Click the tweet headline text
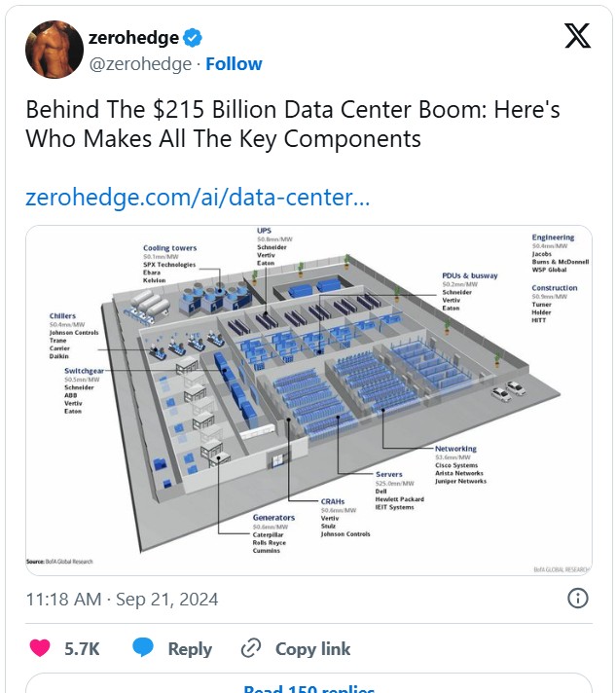Viewport: 616px width, 693px height. click(293, 124)
